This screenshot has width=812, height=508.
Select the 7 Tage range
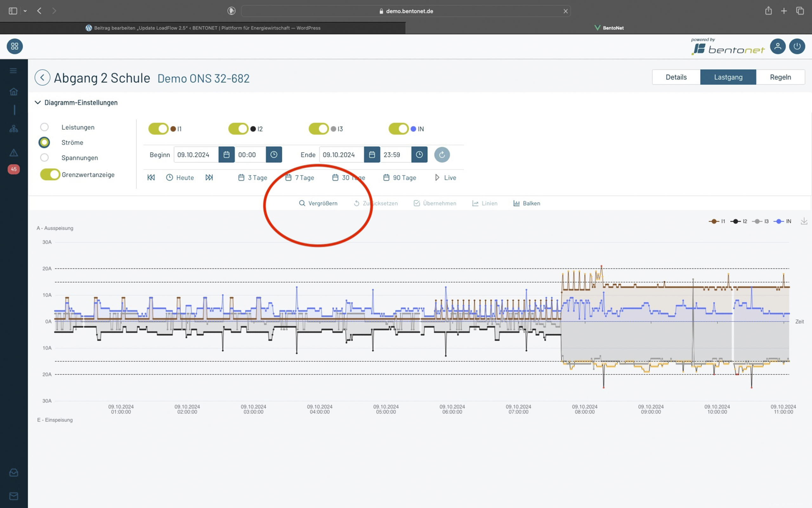pos(300,177)
